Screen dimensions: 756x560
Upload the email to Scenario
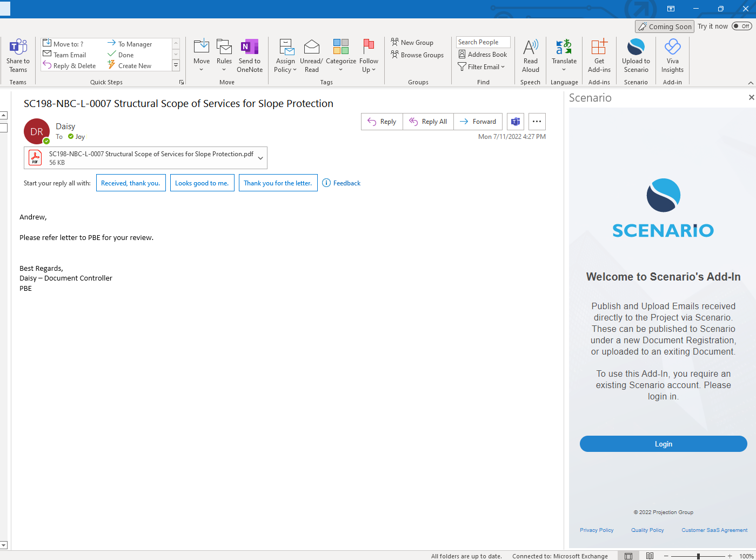coord(635,54)
